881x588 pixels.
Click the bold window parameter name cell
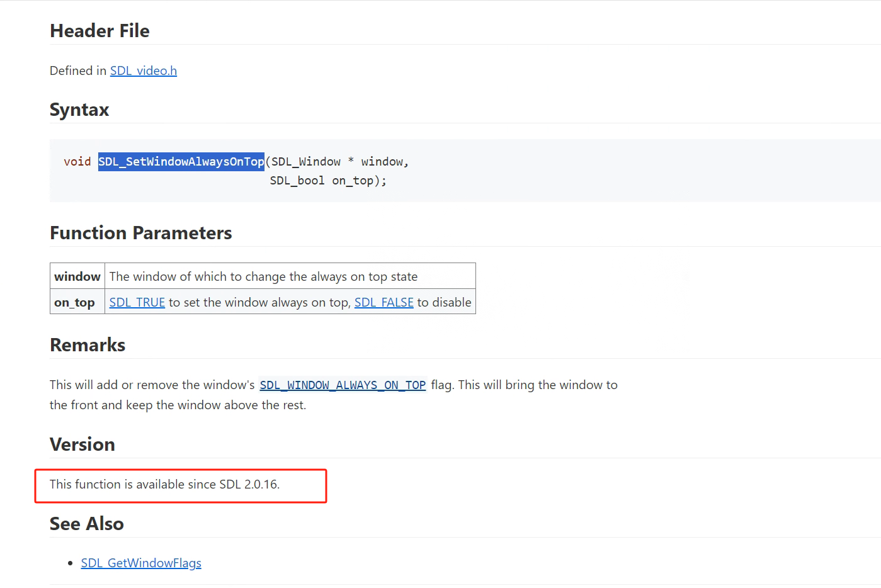click(77, 277)
